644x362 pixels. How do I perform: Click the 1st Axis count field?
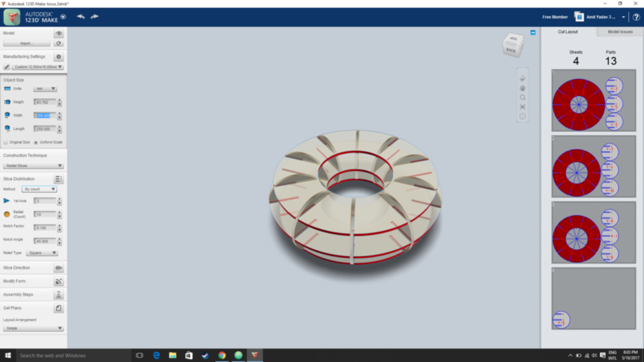[x=45, y=201]
